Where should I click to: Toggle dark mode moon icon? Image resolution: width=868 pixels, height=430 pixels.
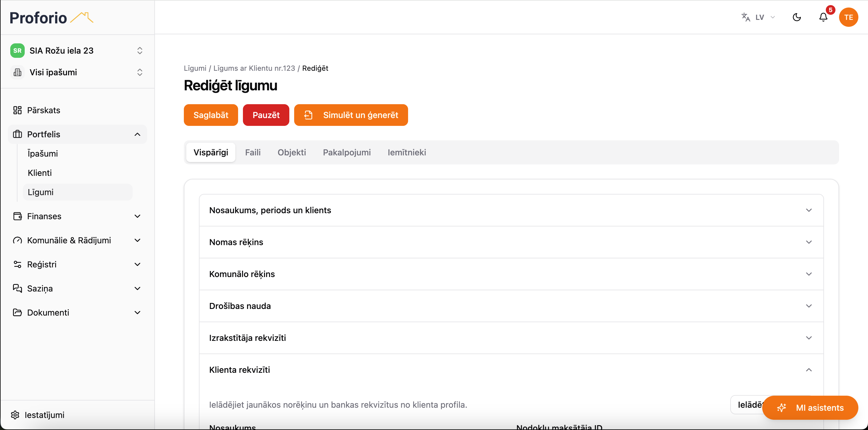(797, 17)
